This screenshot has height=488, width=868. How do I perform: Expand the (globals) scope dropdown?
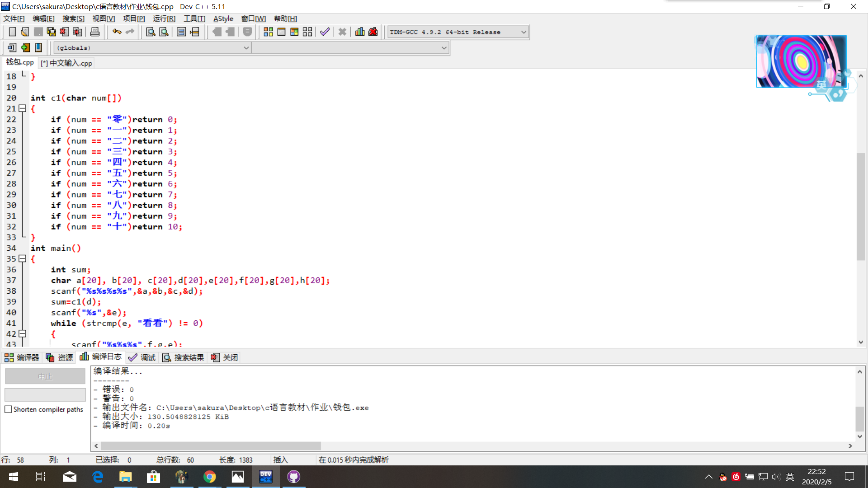pos(246,48)
